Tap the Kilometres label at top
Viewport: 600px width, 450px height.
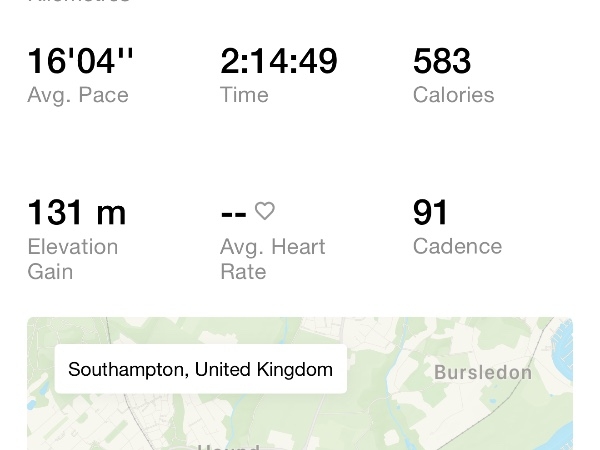click(78, 1)
